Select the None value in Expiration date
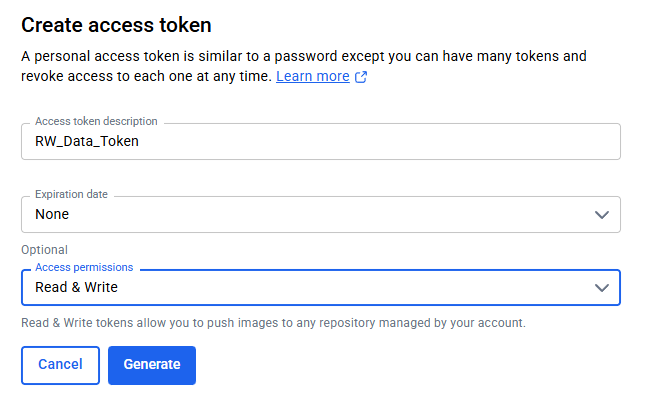The image size is (671, 409). [52, 214]
